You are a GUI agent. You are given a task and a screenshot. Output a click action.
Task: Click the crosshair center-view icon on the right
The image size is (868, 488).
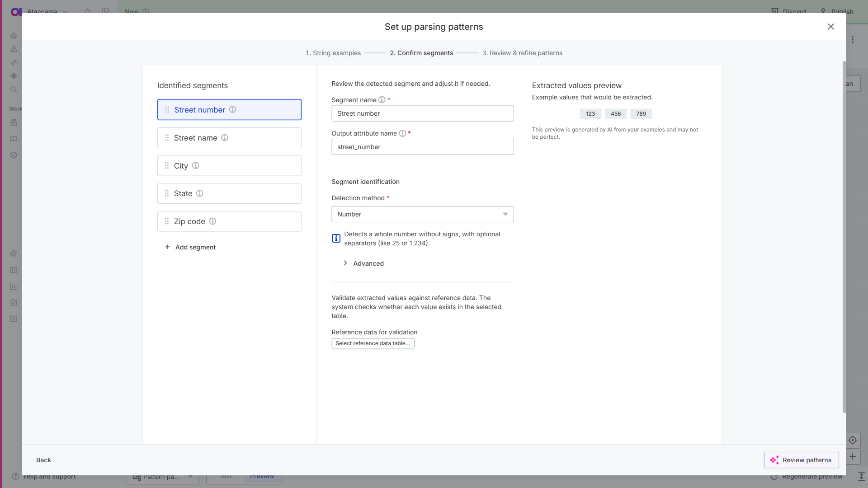tap(853, 440)
